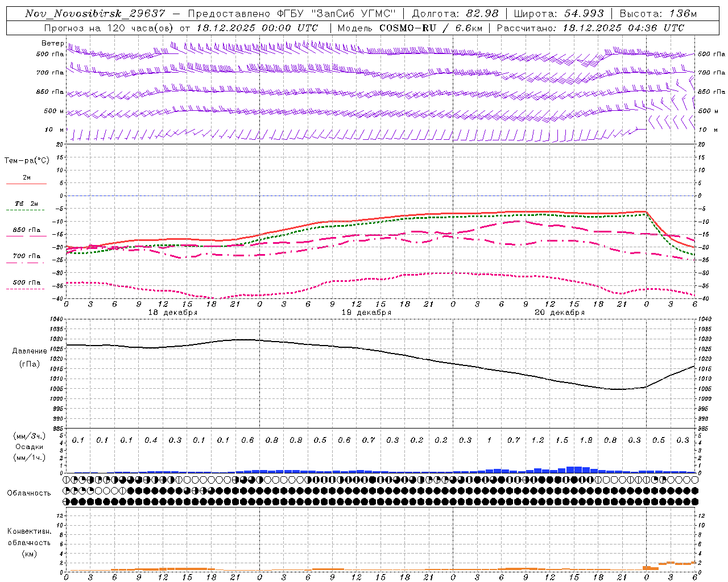Click the 850 гПа temperature legend entry
Viewport: 728px width, 582px height.
click(27, 230)
